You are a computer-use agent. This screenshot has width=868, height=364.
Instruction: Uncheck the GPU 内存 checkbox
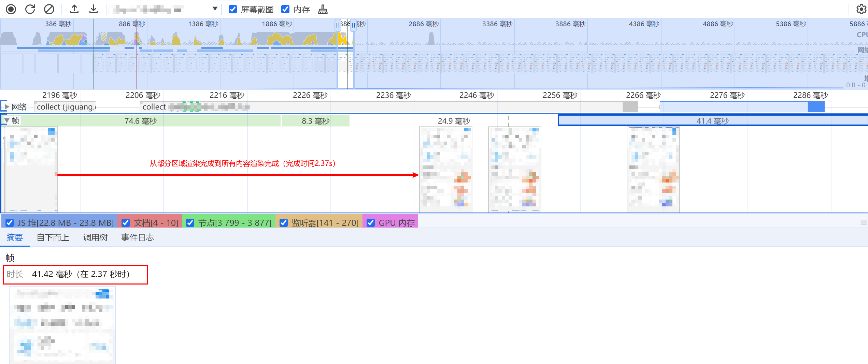(x=371, y=223)
